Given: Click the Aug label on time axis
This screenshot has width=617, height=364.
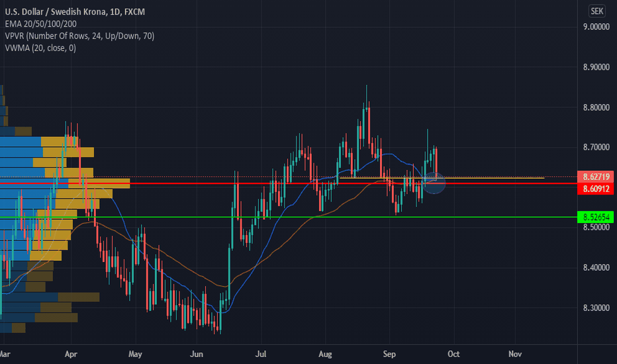Looking at the screenshot, I should point(325,354).
